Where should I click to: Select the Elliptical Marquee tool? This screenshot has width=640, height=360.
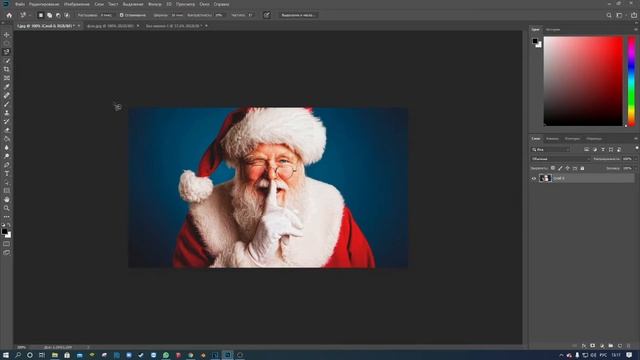coord(7,44)
